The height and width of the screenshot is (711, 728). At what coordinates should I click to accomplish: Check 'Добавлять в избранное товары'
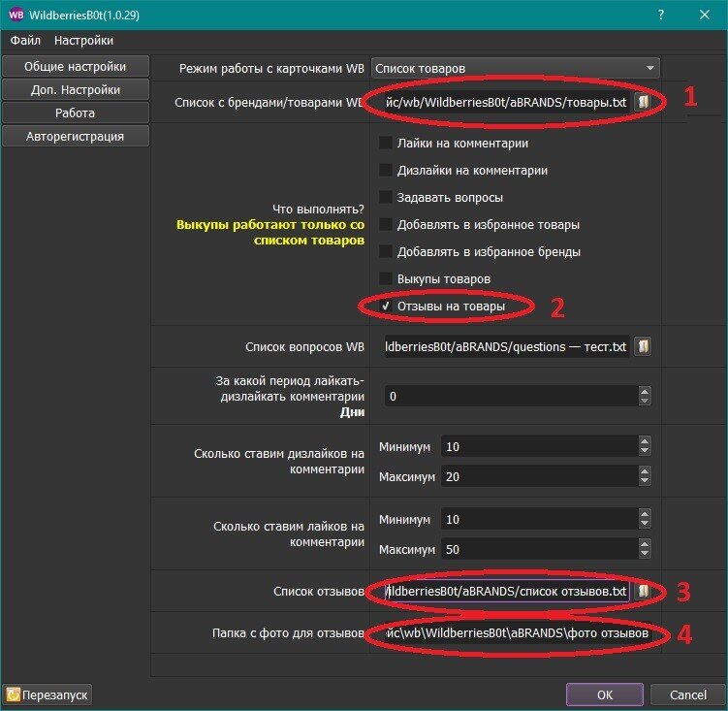[386, 224]
